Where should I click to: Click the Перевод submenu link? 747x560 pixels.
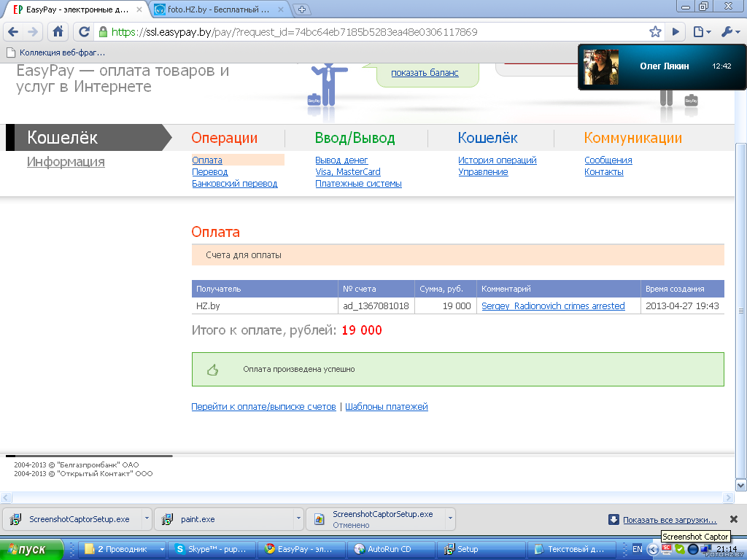point(210,172)
